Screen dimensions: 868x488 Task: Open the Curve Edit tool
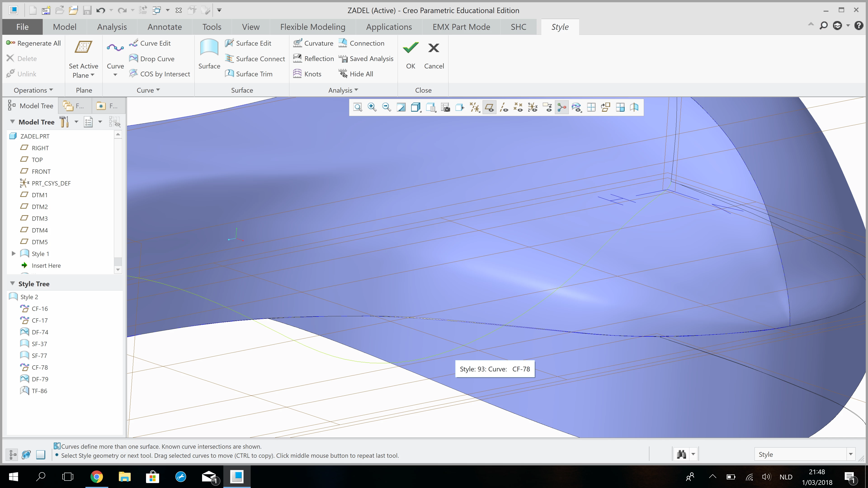tap(150, 43)
